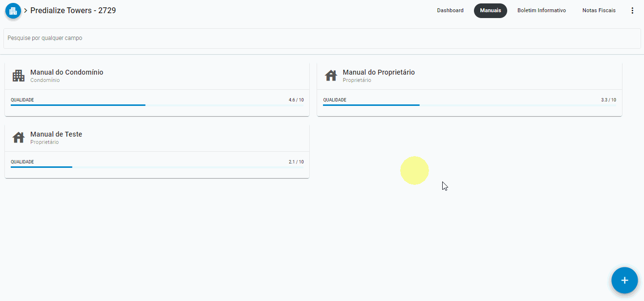Click the quality progress bar of Manual do Proprietário
This screenshot has height=301, width=644.
tap(469, 105)
